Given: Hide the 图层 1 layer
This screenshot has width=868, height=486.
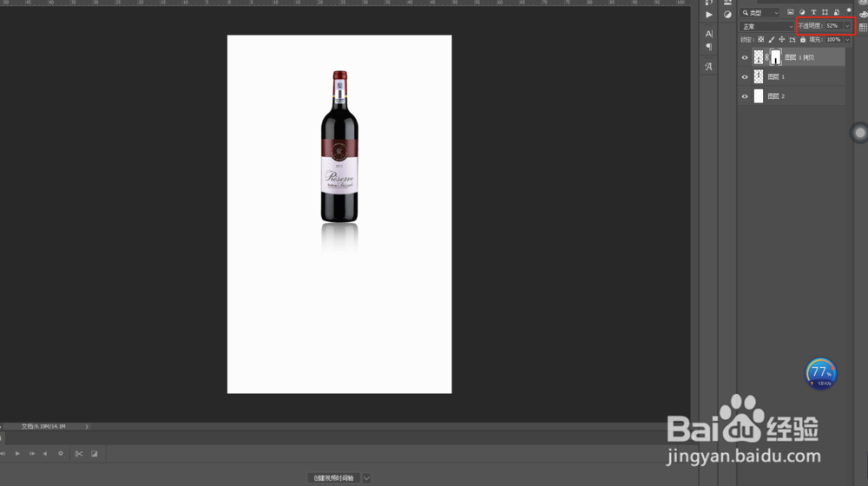Looking at the screenshot, I should [x=745, y=77].
